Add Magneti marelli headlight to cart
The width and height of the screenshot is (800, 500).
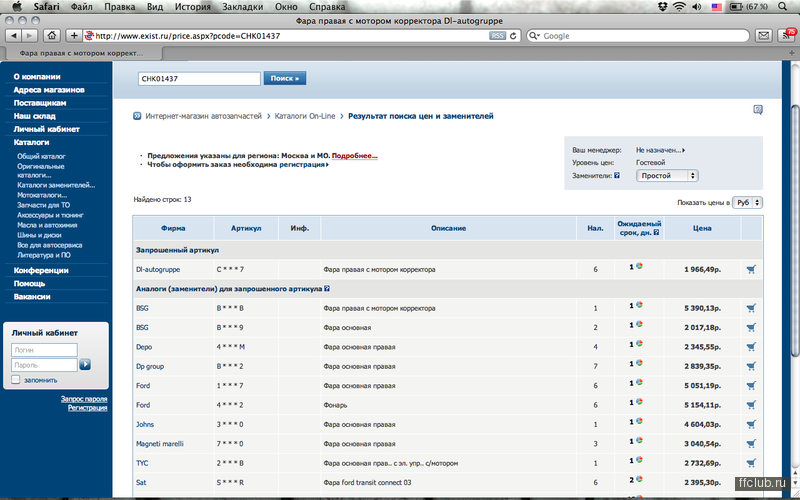[751, 444]
